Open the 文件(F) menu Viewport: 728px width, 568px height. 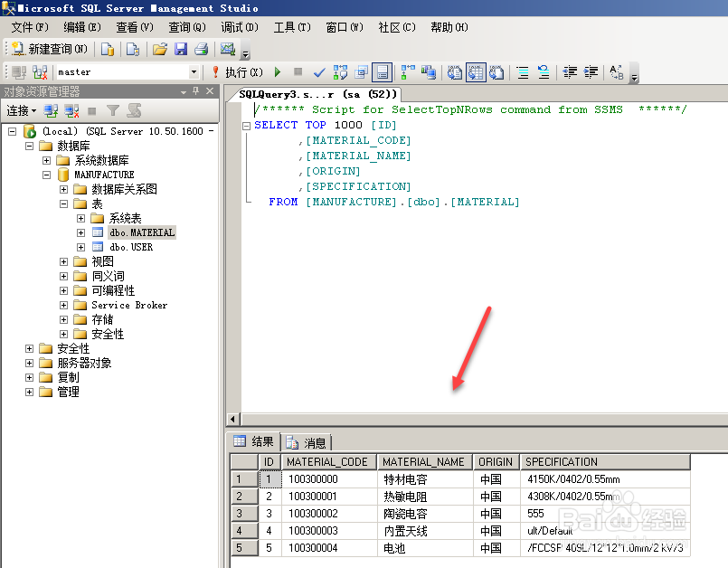tap(30, 27)
